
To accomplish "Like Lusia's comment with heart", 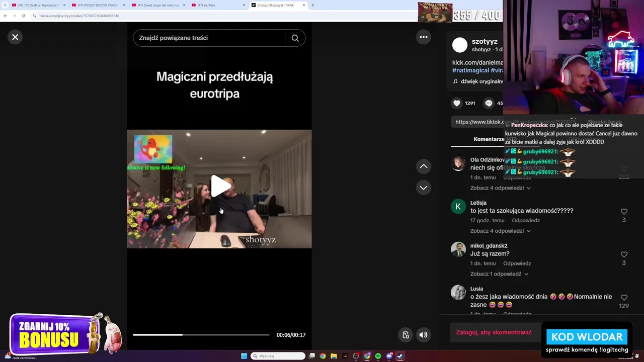I will 624,298.
